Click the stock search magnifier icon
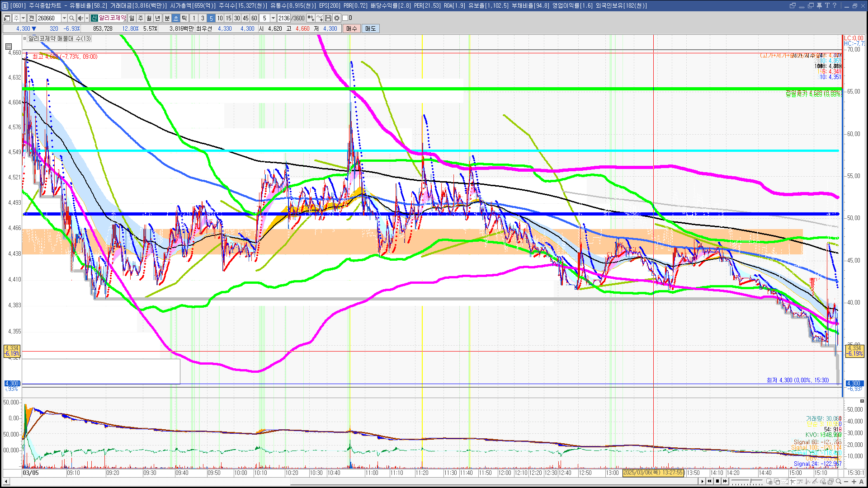This screenshot has width=868, height=488. coord(71,18)
